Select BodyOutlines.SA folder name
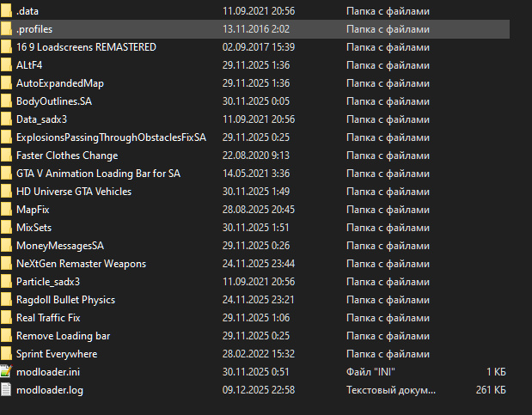The width and height of the screenshot is (532, 415). click(x=53, y=101)
